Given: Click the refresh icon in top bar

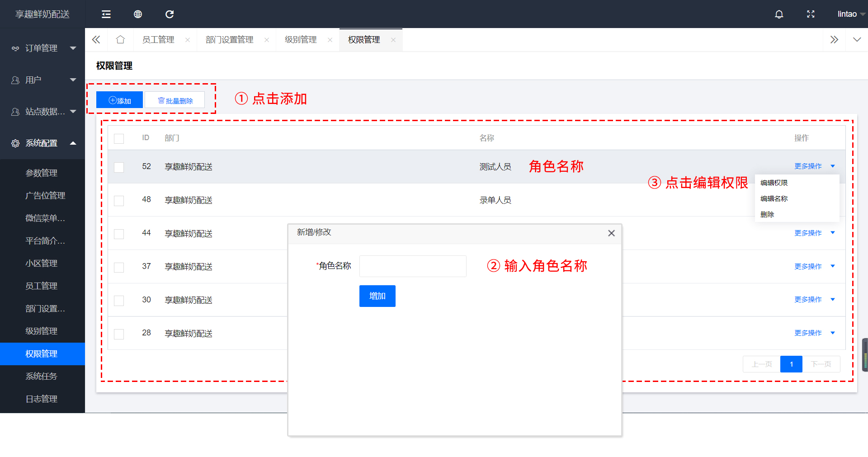Looking at the screenshot, I should coord(170,14).
